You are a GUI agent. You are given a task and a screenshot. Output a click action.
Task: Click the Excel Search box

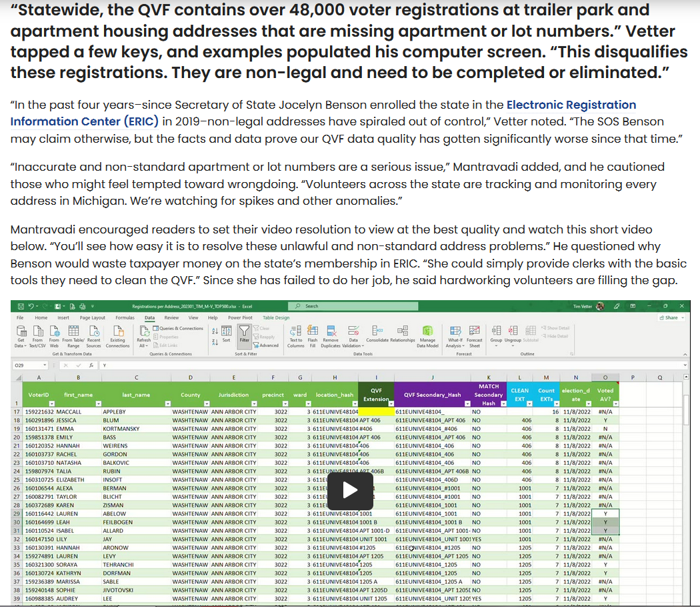tap(353, 306)
